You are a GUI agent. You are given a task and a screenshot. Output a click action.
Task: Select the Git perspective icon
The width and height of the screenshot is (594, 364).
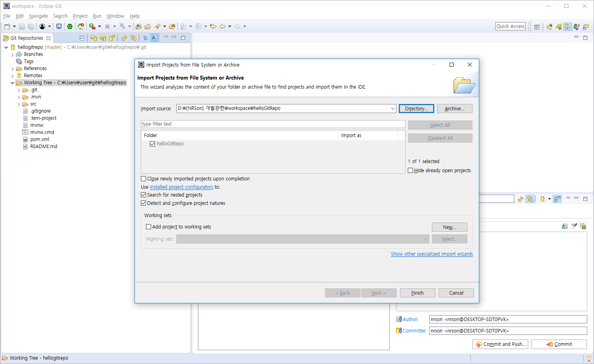(568, 27)
